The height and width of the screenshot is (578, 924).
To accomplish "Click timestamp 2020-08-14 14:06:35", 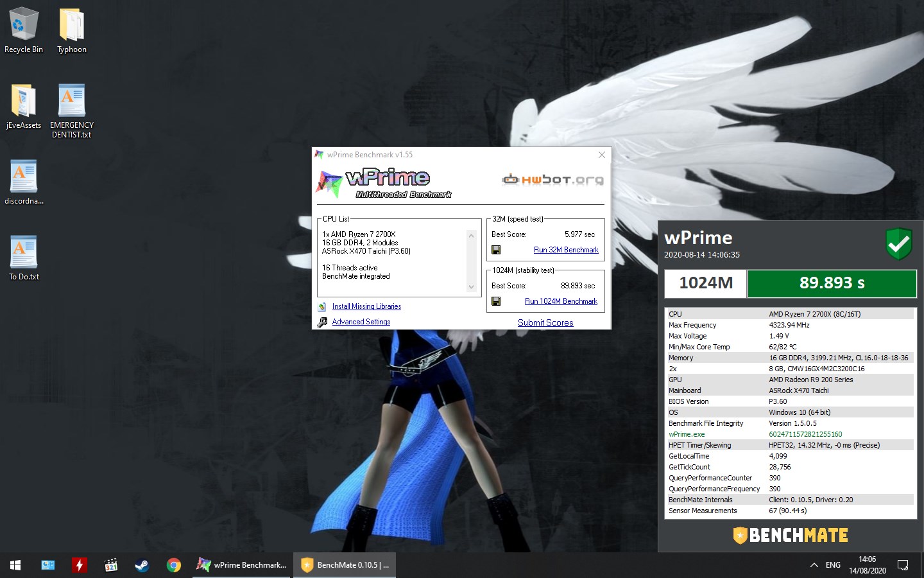I will [x=702, y=255].
